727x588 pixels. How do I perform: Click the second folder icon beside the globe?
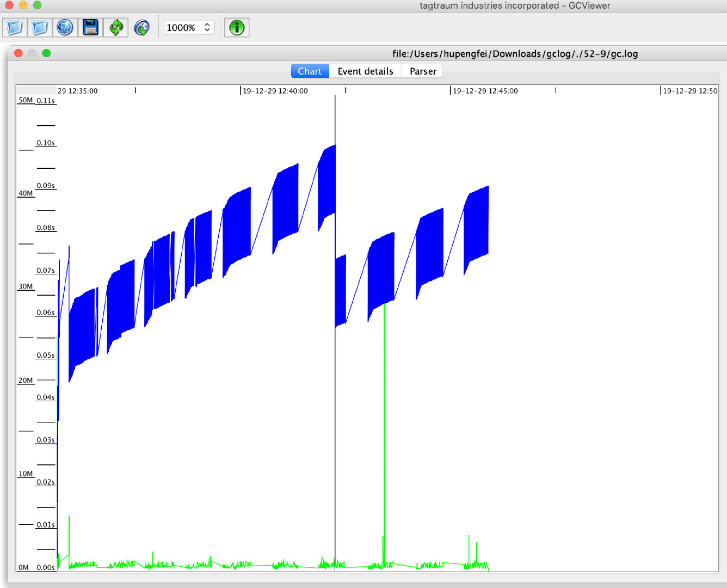(40, 27)
